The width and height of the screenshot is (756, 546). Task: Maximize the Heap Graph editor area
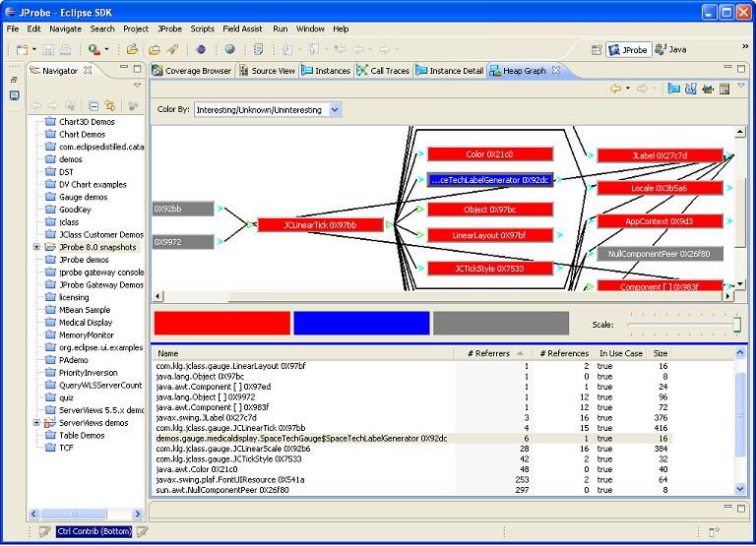coord(741,69)
